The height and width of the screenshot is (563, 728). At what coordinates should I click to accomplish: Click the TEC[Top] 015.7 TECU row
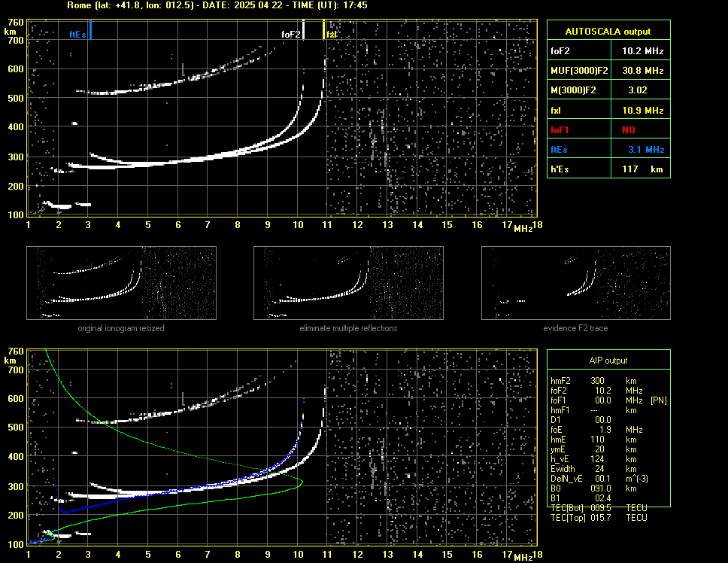[599, 518]
